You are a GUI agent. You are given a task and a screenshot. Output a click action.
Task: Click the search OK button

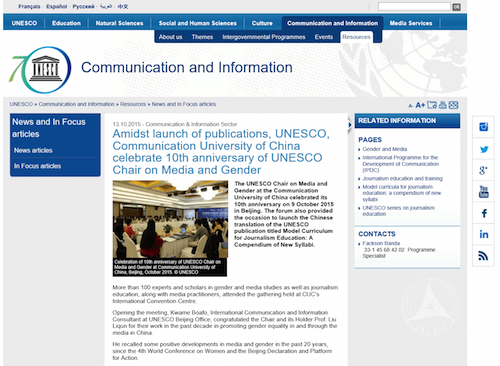456,7
